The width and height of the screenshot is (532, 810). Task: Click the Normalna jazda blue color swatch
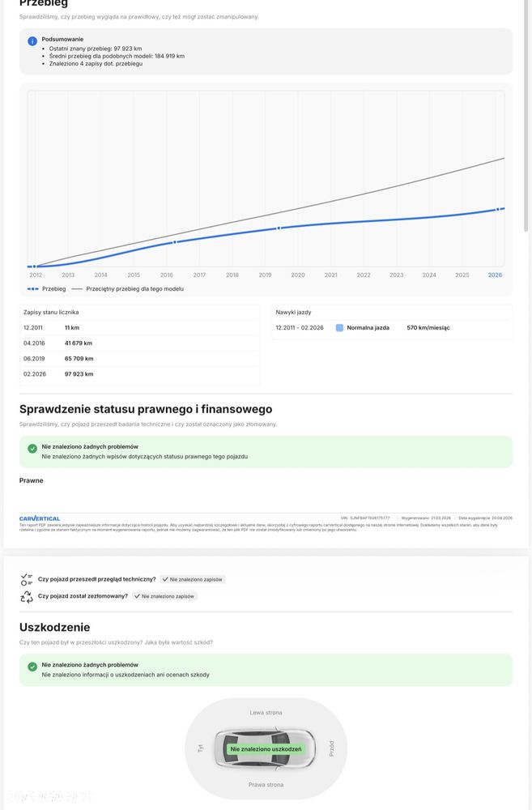(339, 328)
